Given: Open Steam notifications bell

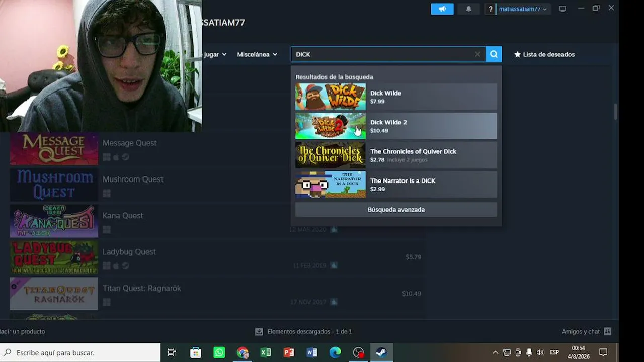Looking at the screenshot, I should tap(469, 9).
